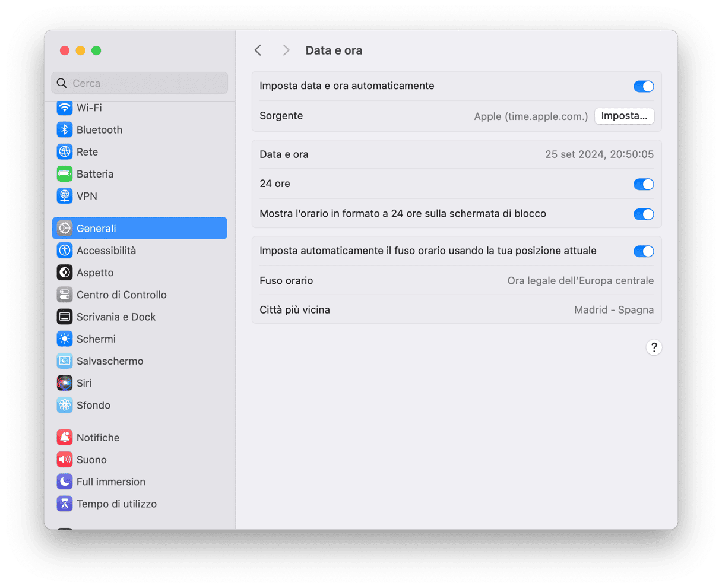Toggle 24-hour format on lock screen
Image resolution: width=722 pixels, height=588 pixels.
pos(644,214)
